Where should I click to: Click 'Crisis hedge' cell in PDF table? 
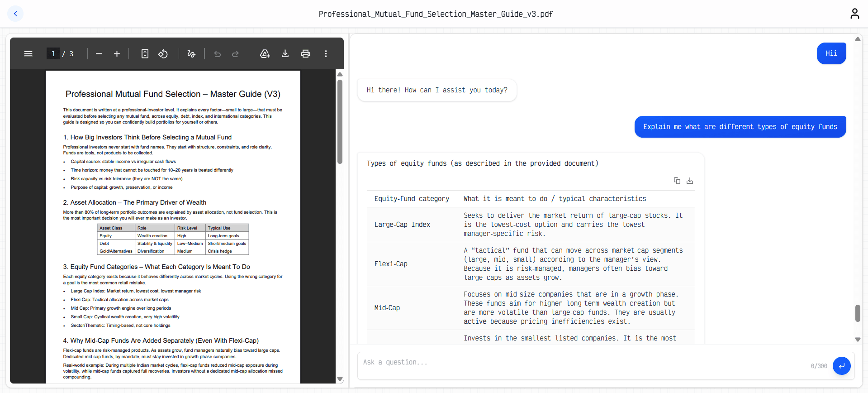tap(227, 251)
